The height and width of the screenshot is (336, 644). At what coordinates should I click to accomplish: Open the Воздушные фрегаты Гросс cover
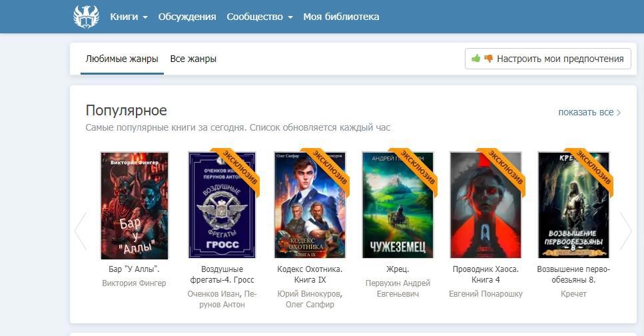tap(222, 205)
